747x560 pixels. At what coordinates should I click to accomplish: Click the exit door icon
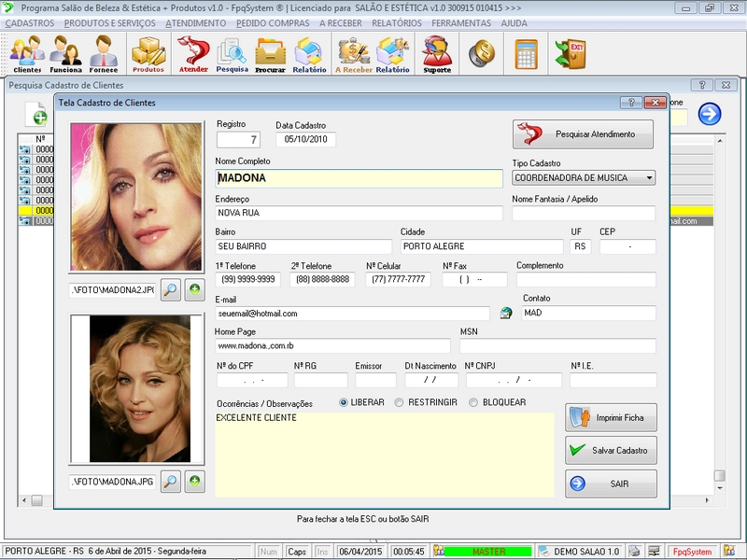pos(571,54)
